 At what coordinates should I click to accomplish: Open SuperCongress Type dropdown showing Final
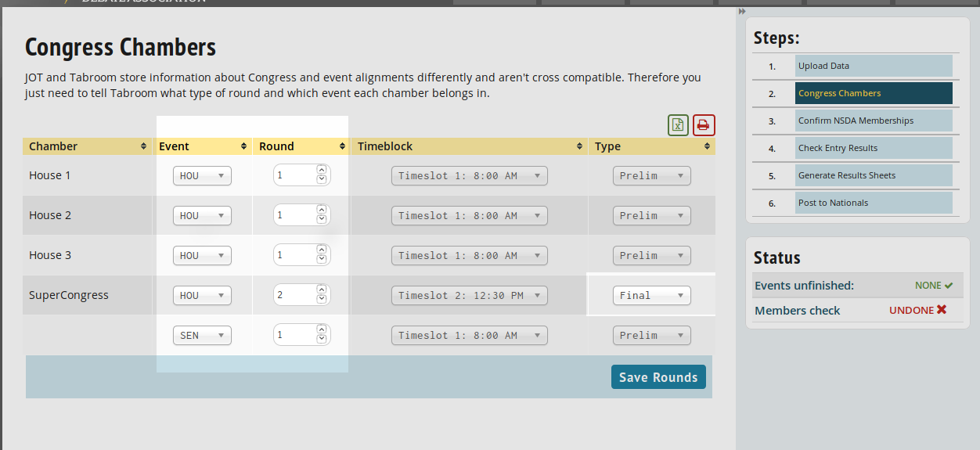tap(651, 296)
